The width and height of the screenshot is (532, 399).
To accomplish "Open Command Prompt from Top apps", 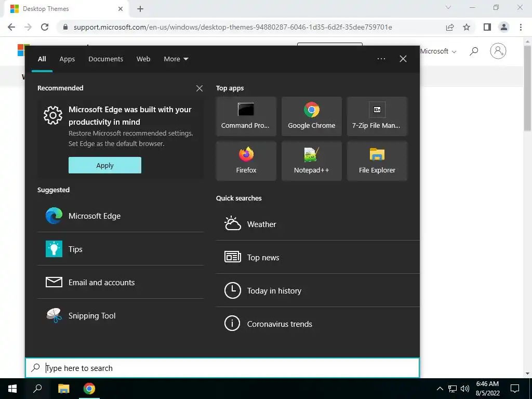I will [246, 116].
